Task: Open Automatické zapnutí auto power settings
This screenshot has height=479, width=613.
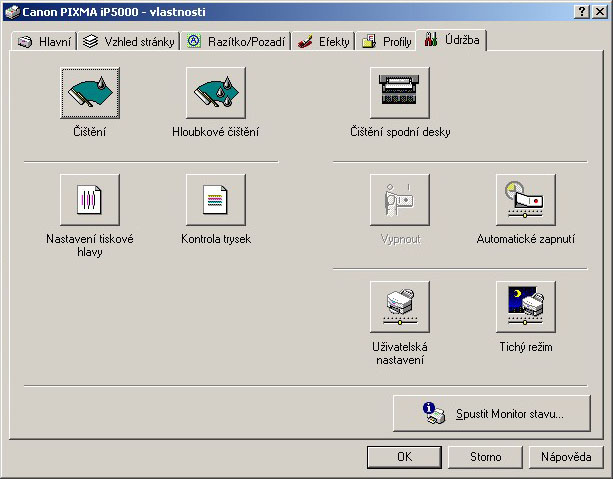Action: point(526,202)
